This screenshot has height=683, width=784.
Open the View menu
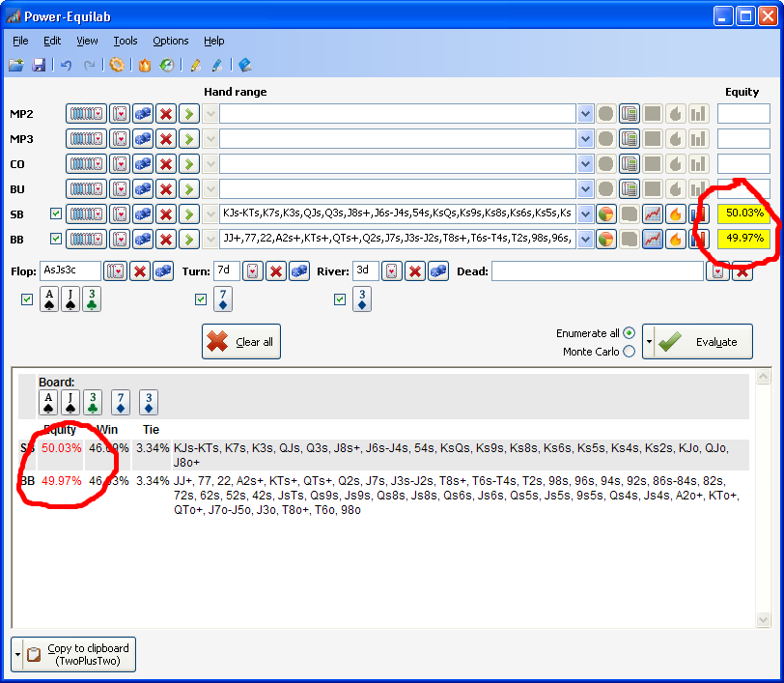(87, 41)
